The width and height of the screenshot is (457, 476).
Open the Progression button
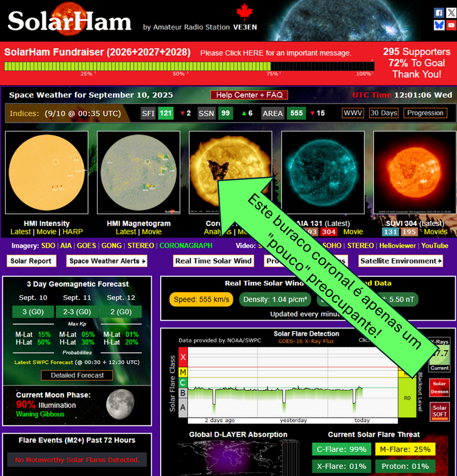(425, 113)
